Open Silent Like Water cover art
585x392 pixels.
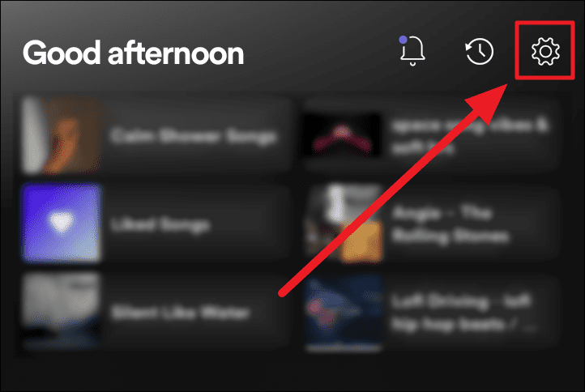(61, 311)
